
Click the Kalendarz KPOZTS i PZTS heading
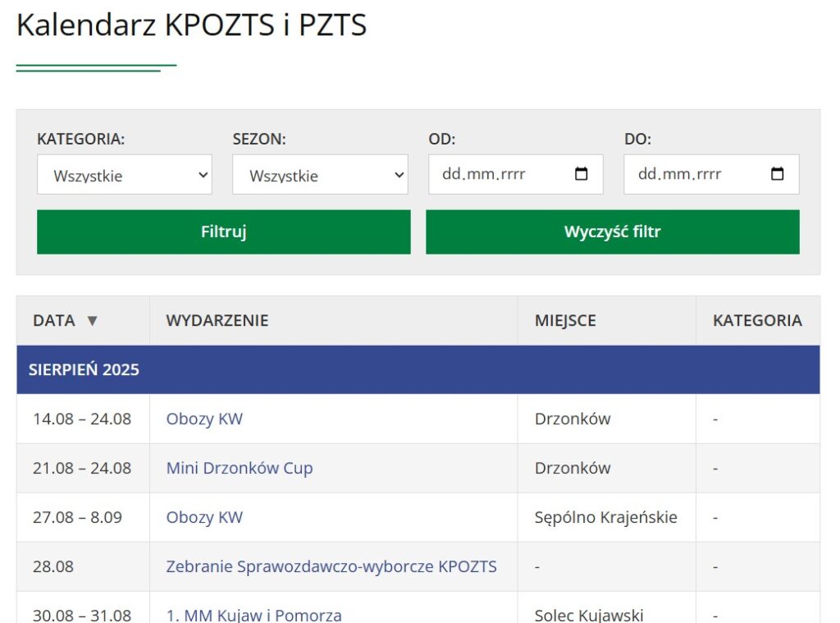pyautogui.click(x=191, y=25)
